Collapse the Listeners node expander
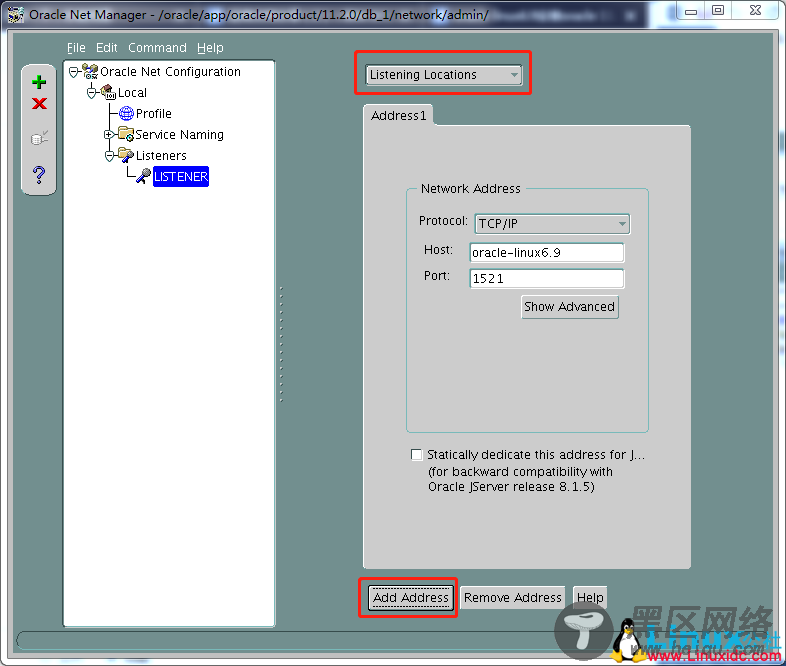Screen dimensions: 786x666 click(x=109, y=156)
